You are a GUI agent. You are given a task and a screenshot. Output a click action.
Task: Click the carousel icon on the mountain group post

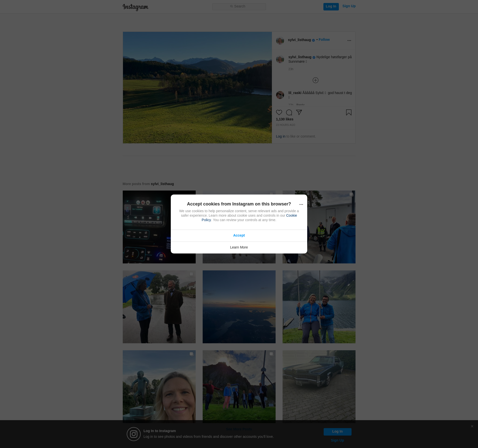[x=271, y=354]
